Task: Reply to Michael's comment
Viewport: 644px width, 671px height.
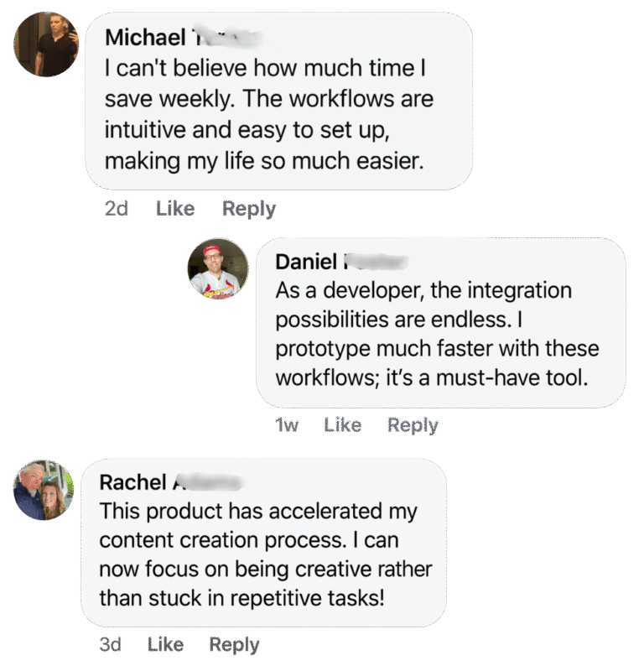Action: coord(248,209)
